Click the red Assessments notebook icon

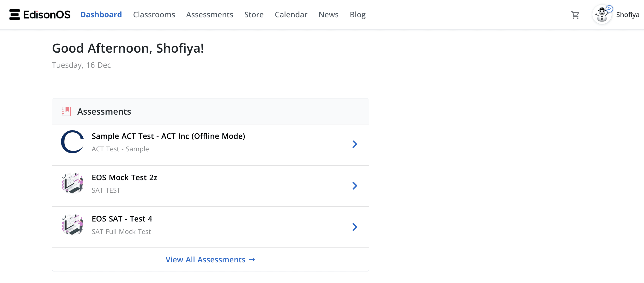(x=67, y=111)
